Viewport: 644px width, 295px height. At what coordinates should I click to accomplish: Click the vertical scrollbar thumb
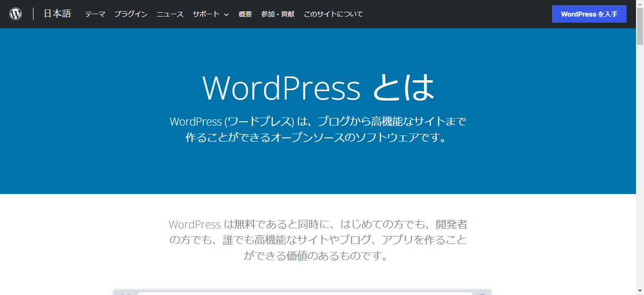(640, 26)
